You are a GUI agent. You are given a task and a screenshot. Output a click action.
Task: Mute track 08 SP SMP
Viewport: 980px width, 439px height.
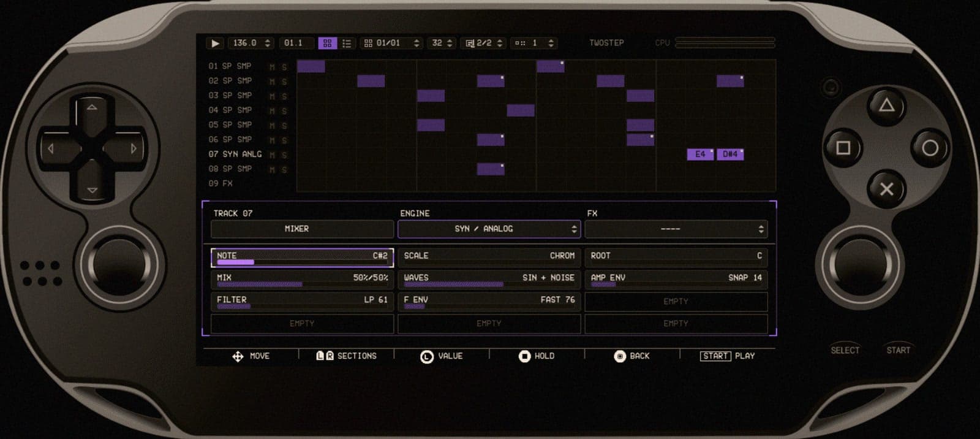click(x=272, y=169)
